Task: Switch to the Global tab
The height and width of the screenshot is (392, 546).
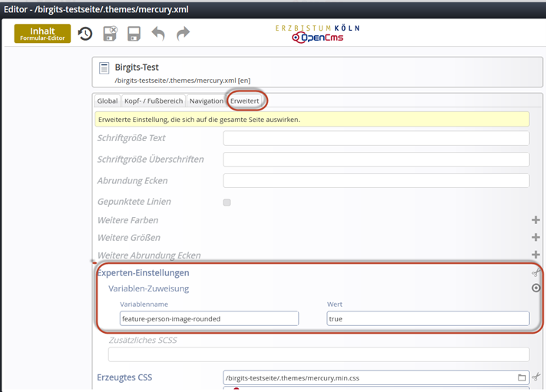Action: pos(108,101)
